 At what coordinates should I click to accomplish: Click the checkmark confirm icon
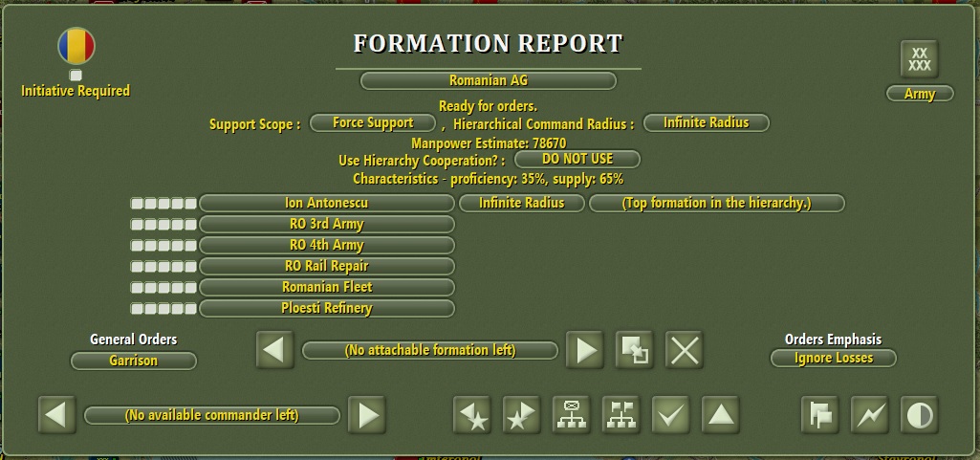coord(670,415)
